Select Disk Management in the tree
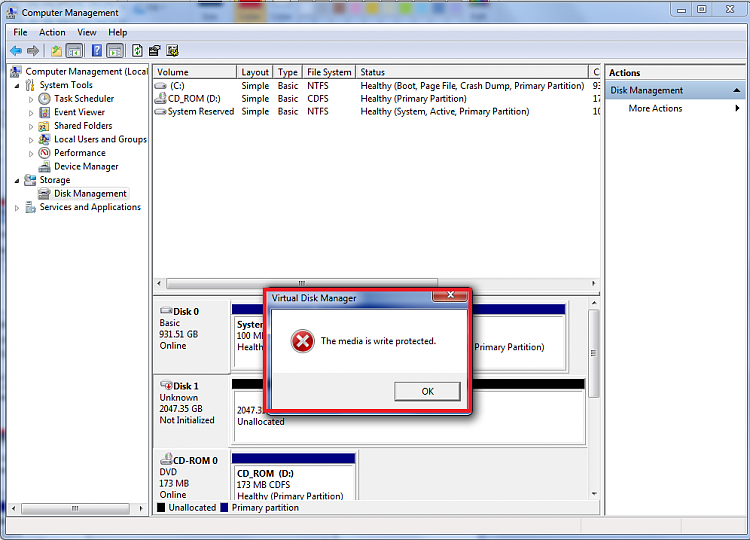 [90, 194]
